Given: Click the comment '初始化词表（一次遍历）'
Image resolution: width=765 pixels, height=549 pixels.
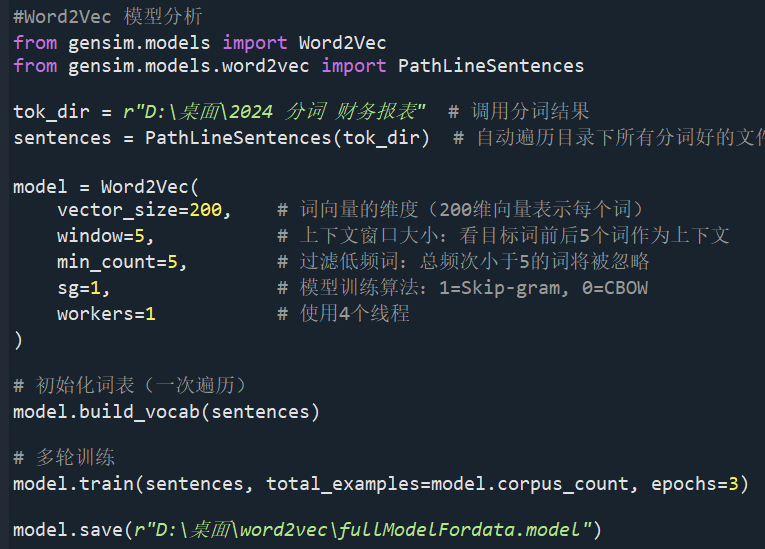Looking at the screenshot, I should coord(141,386).
